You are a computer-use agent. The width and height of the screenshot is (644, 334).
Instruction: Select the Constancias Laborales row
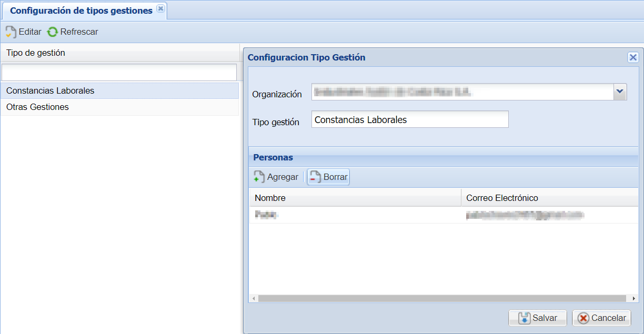tap(120, 90)
